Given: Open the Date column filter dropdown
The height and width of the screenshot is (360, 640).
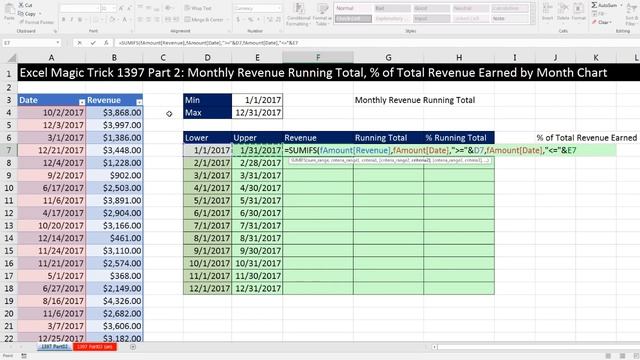Looking at the screenshot, I should (x=82, y=102).
